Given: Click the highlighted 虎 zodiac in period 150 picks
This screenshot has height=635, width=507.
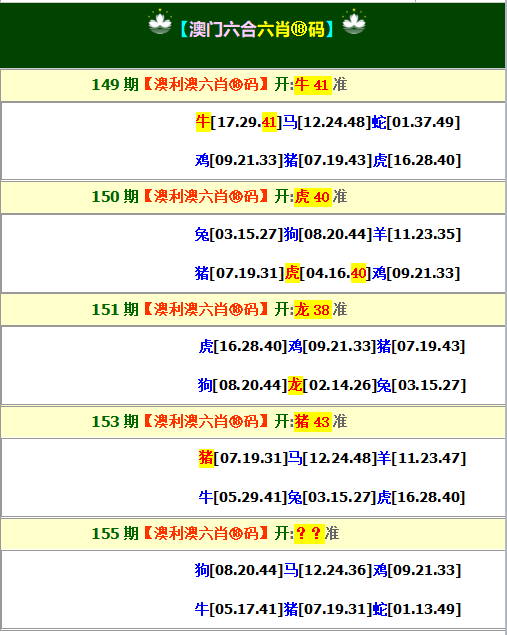Looking at the screenshot, I should pyautogui.click(x=292, y=273).
